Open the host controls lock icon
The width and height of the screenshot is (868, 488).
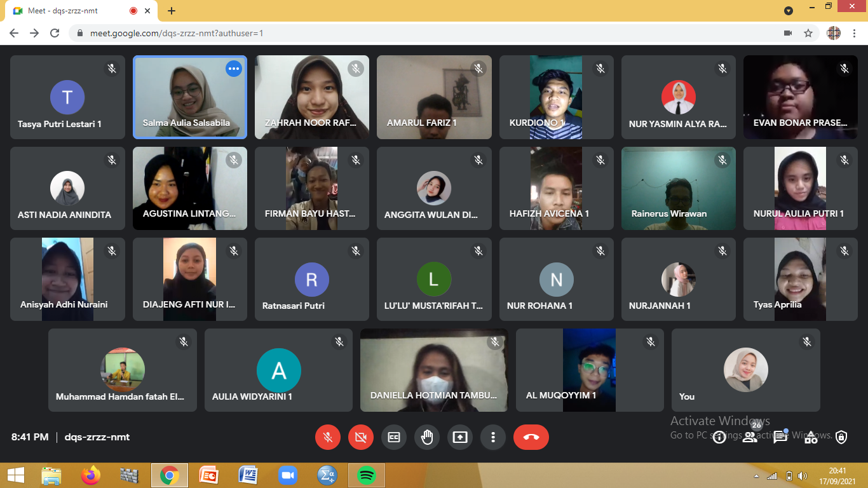coord(841,437)
